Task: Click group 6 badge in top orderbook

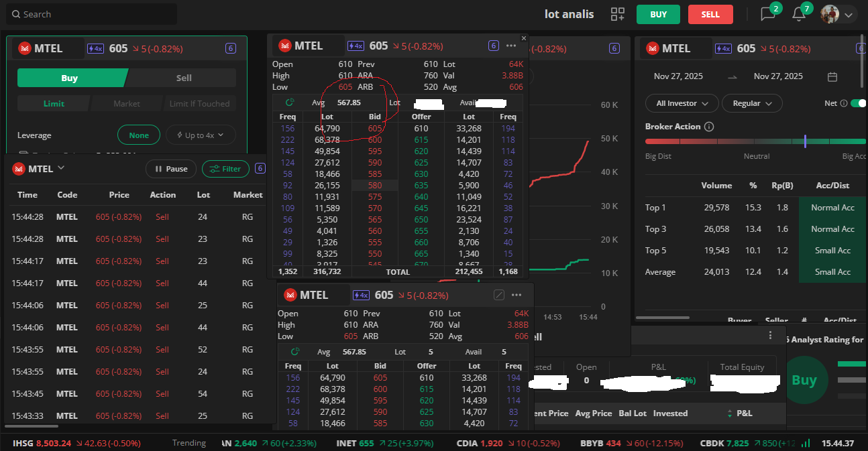Action: [x=493, y=46]
